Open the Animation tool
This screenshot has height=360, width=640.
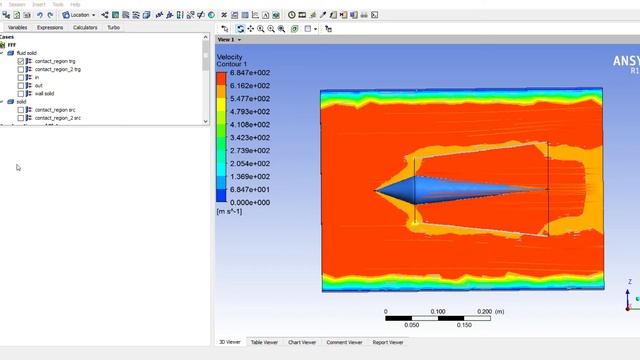point(302,15)
